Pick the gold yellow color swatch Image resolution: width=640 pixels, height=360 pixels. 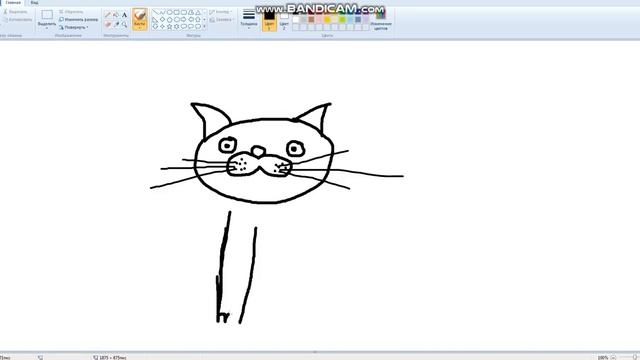coord(327,19)
